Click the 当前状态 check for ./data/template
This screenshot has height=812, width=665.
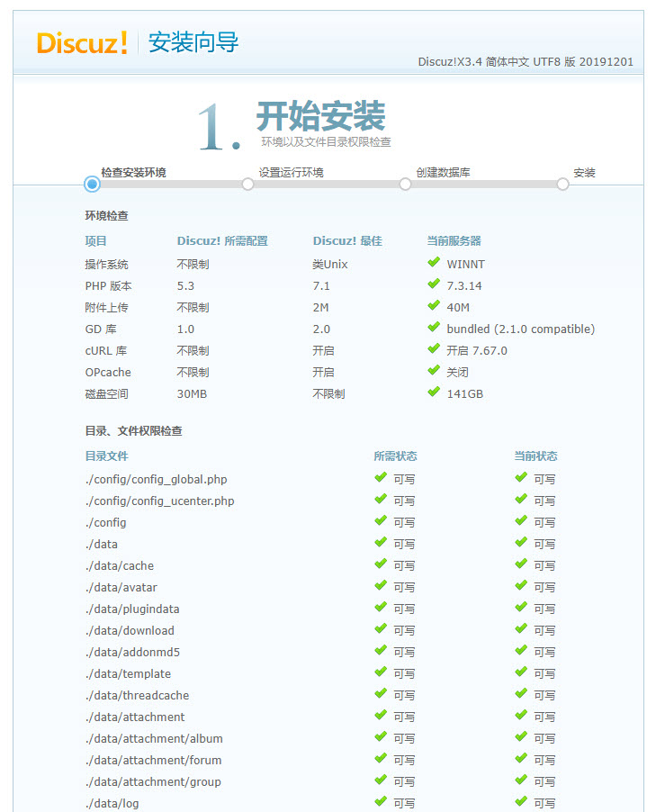[x=521, y=672]
